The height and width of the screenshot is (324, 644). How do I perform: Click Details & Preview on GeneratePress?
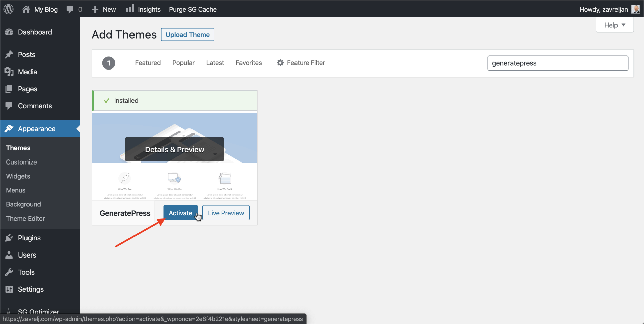(x=174, y=149)
